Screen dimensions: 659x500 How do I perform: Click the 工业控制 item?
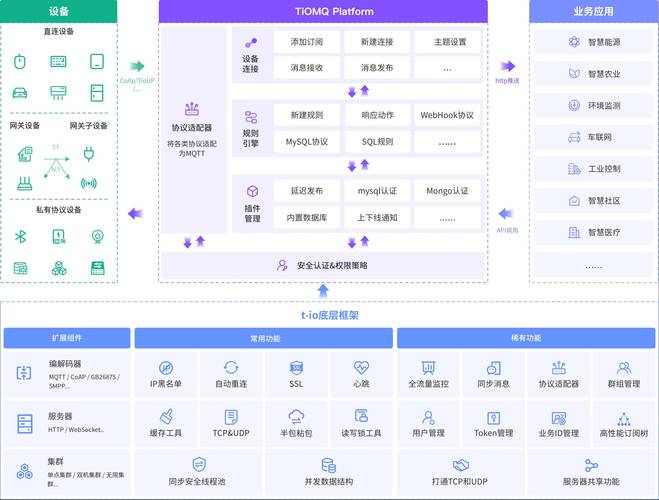click(594, 169)
